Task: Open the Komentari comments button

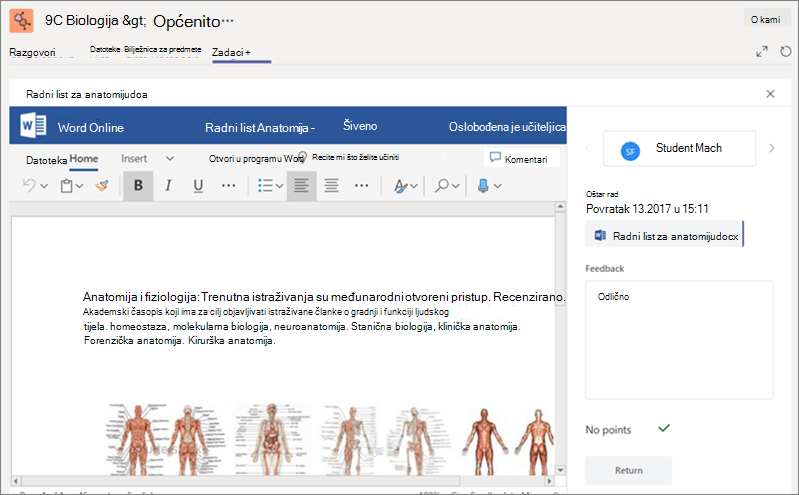Action: [x=521, y=158]
